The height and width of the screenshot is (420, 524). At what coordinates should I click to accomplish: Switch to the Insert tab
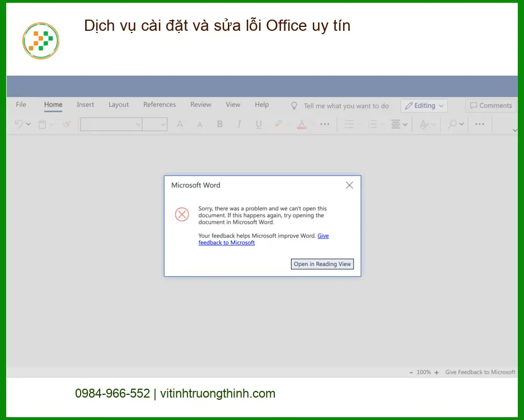[x=85, y=105]
